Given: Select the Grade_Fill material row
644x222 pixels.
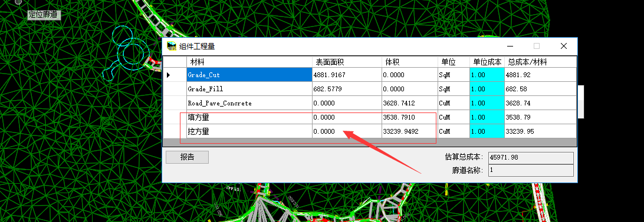Looking at the screenshot, I should [x=370, y=89].
